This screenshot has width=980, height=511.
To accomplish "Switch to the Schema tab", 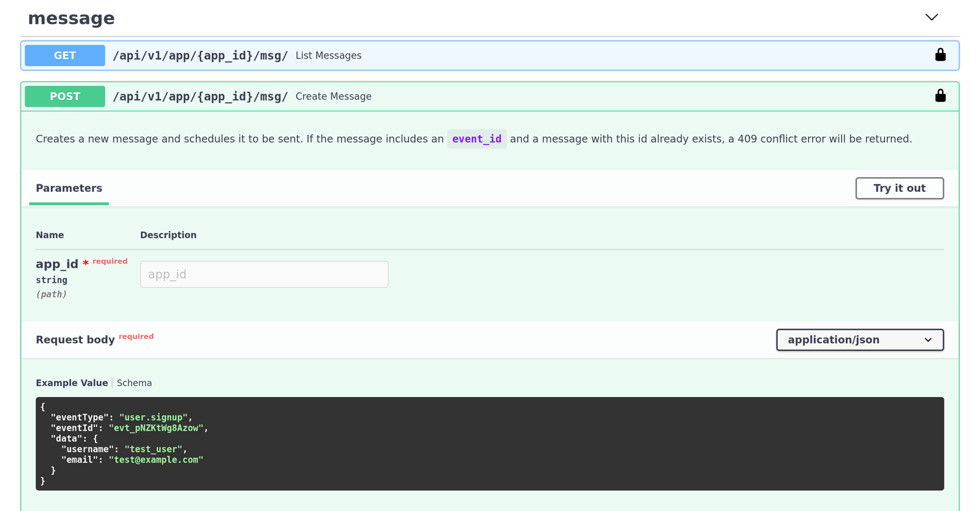I will tap(134, 383).
